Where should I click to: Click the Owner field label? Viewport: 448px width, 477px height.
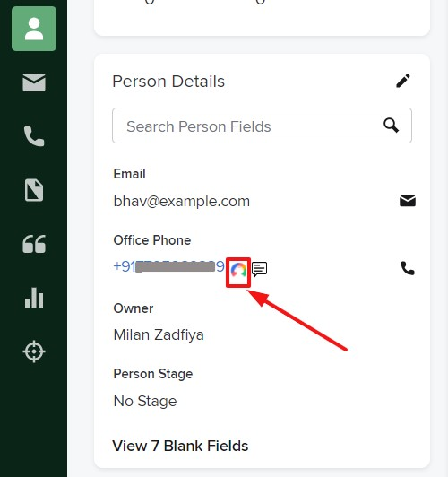pos(134,308)
